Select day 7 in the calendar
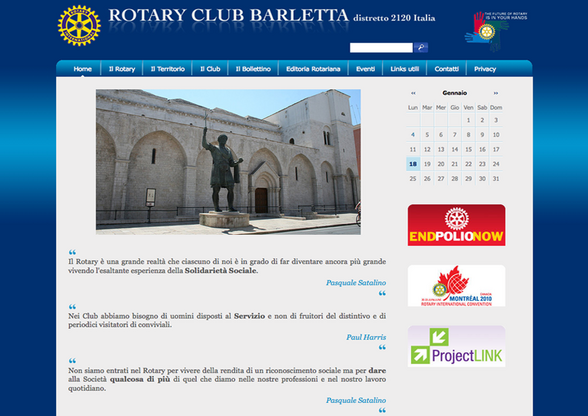Image resolution: width=588 pixels, height=416 pixels. coord(454,135)
